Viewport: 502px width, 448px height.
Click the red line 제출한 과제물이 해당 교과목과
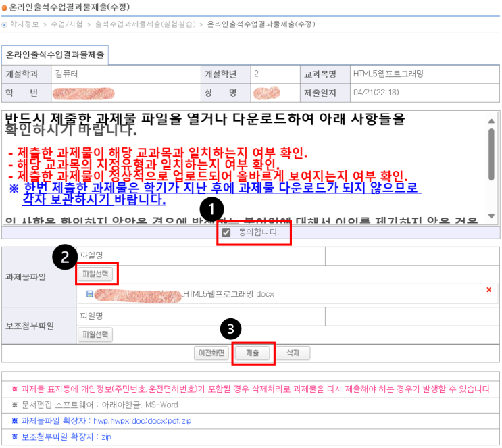[158, 153]
